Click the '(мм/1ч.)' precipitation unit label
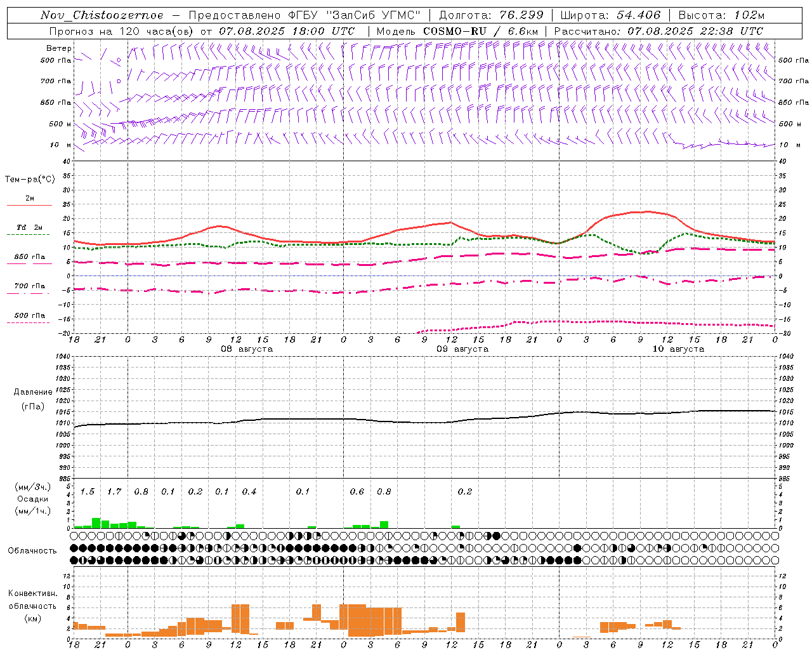This screenshot has height=650, width=812. pos(32,511)
